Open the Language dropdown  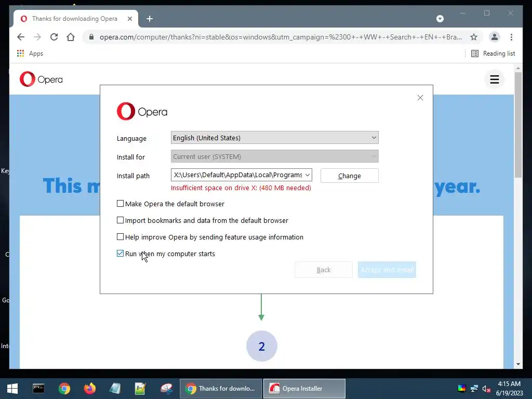274,138
